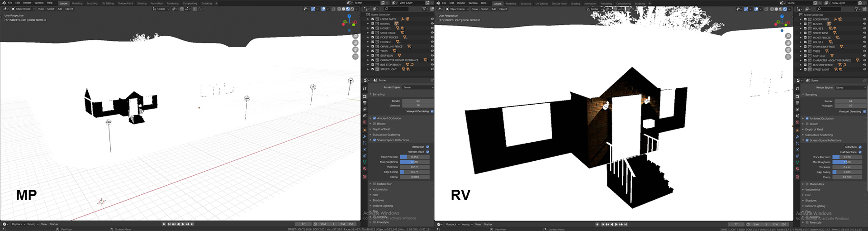The width and height of the screenshot is (868, 231).
Task: Expand the Subsurface Scattering panel in the MP window
Action: pyautogui.click(x=386, y=135)
